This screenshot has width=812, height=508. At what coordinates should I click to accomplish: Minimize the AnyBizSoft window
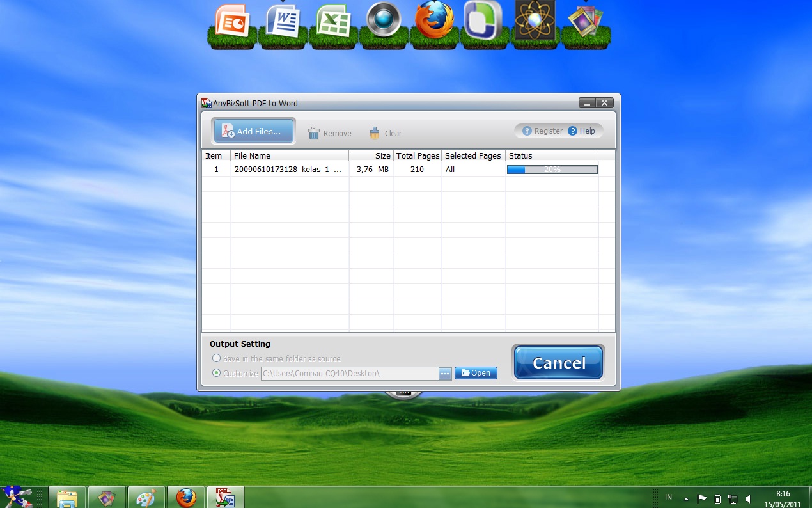[x=587, y=102]
